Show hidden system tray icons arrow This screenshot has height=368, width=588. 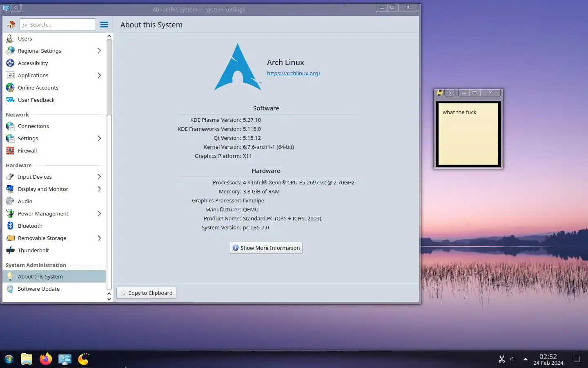(525, 359)
